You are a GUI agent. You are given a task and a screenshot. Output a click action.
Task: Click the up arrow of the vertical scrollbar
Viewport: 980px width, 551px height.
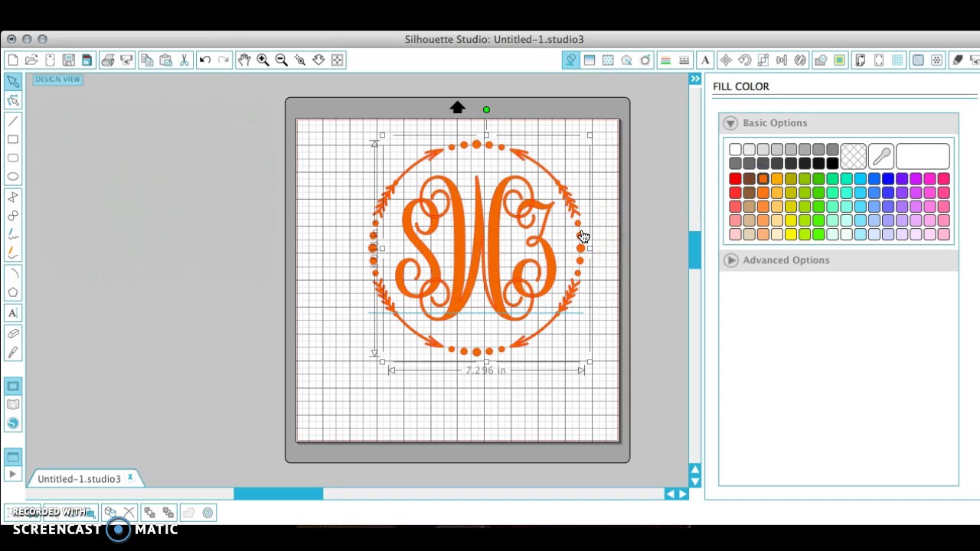coord(695,469)
